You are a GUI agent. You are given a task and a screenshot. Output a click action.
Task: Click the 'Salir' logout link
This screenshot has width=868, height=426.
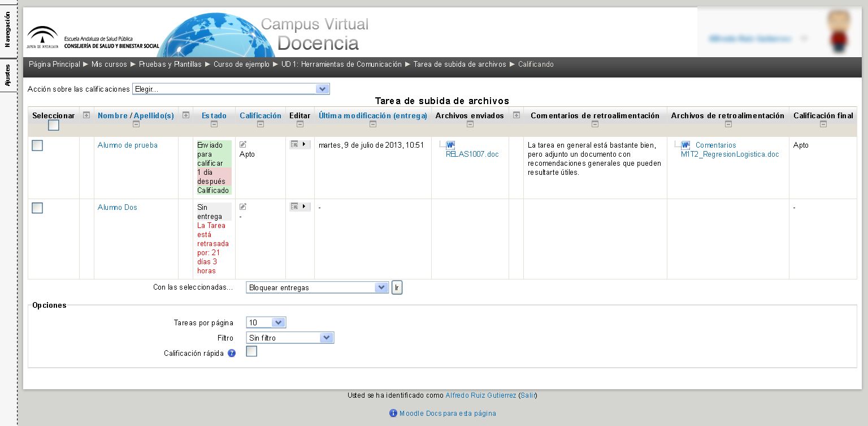528,395
